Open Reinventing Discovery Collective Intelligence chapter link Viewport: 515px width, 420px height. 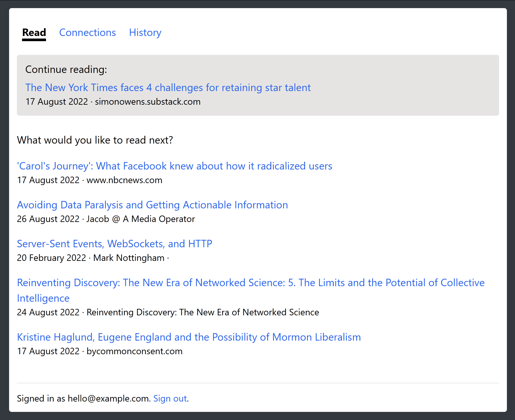point(251,290)
